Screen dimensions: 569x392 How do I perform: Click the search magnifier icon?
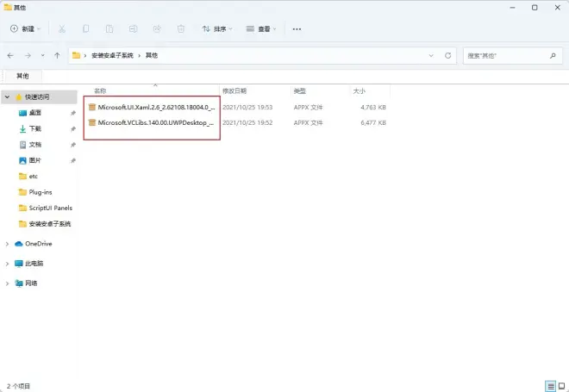pos(553,55)
